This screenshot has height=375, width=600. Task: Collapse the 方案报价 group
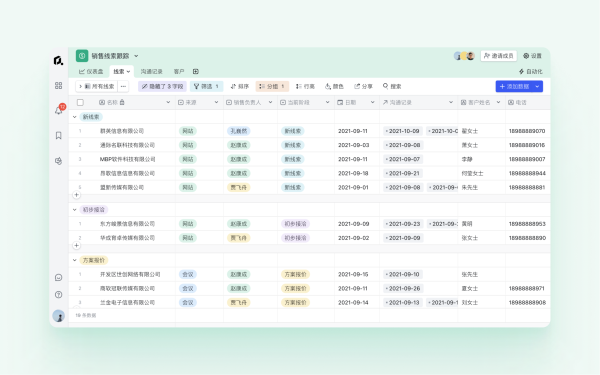click(75, 260)
